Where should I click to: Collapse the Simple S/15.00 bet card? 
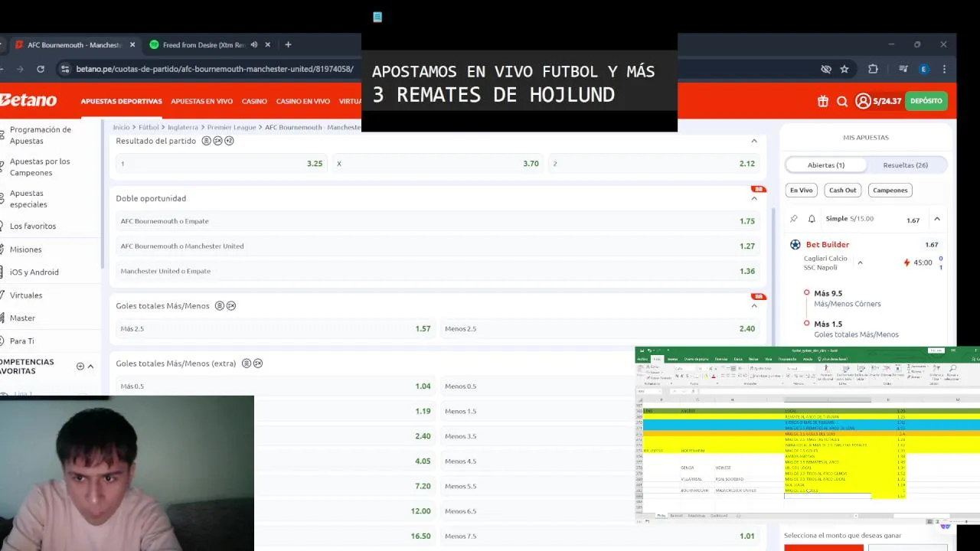936,219
